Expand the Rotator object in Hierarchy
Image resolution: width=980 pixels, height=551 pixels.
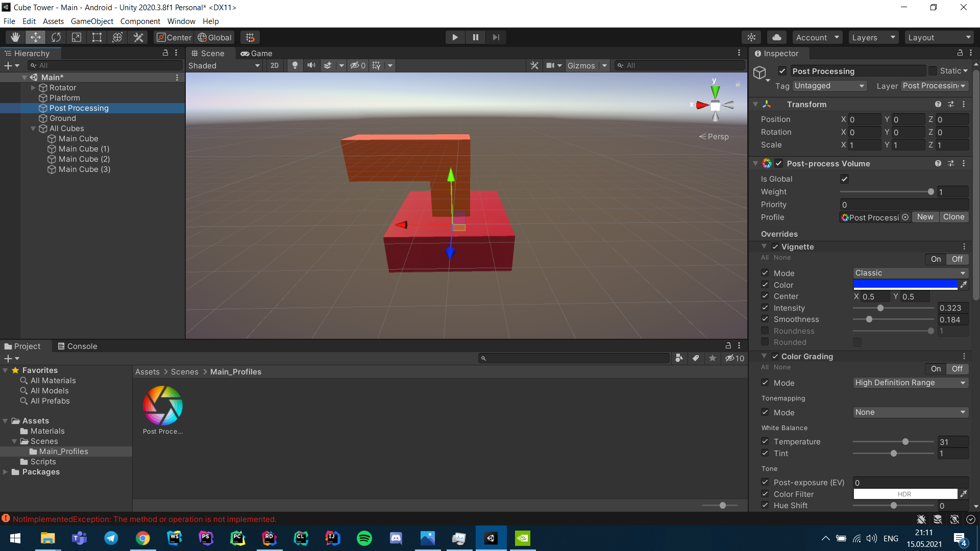coord(34,88)
